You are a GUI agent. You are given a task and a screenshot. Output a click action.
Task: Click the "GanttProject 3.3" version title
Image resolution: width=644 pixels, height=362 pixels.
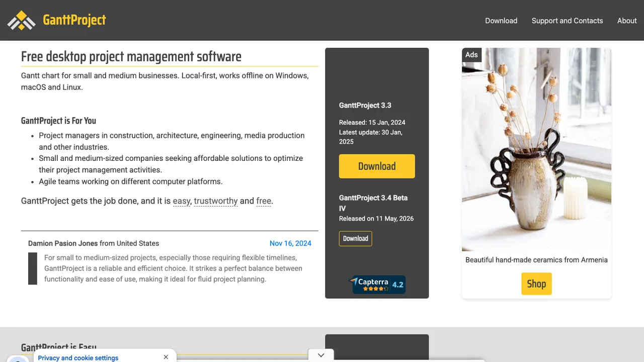(365, 106)
